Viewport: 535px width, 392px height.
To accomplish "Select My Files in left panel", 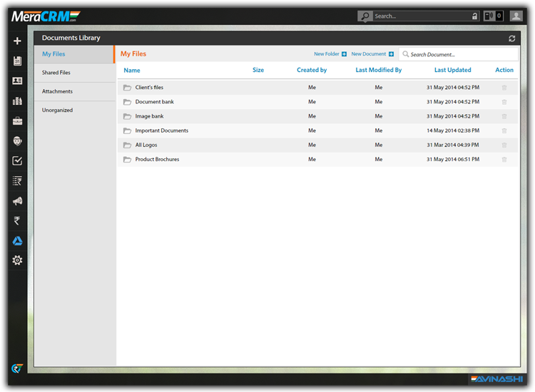I will (x=53, y=54).
